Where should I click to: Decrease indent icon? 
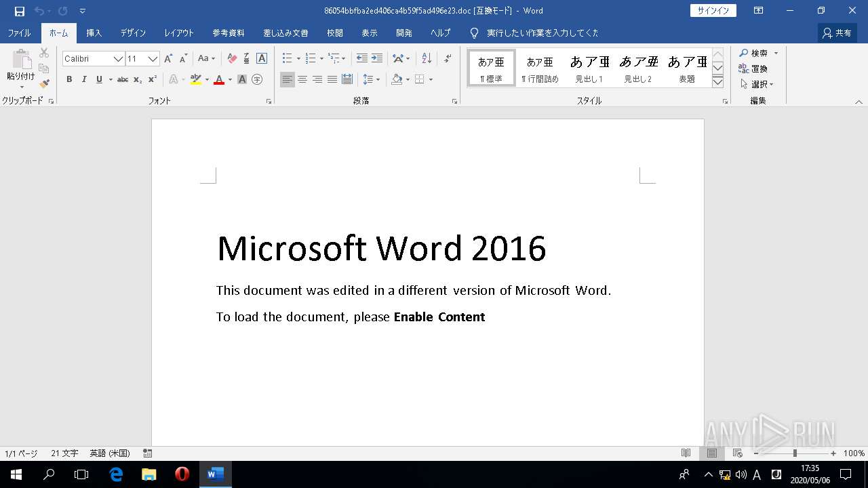[362, 58]
